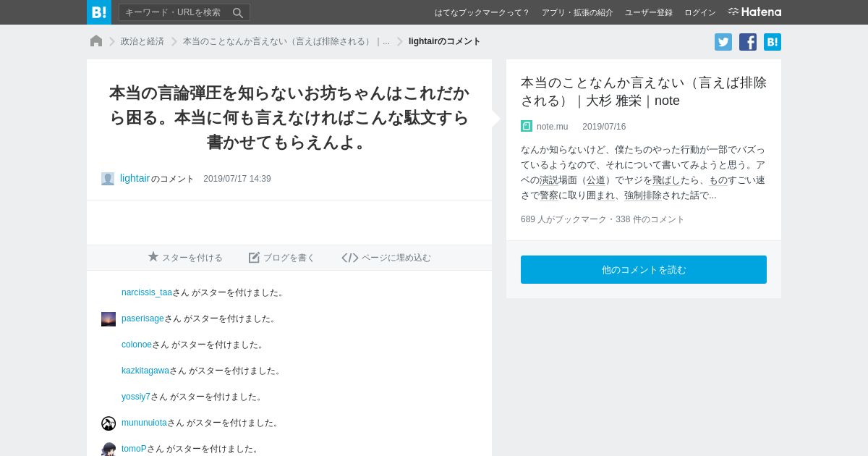The height and width of the screenshot is (456, 868).
Task: Open the article title 本当のことなんか言えない note
Action: tap(644, 91)
